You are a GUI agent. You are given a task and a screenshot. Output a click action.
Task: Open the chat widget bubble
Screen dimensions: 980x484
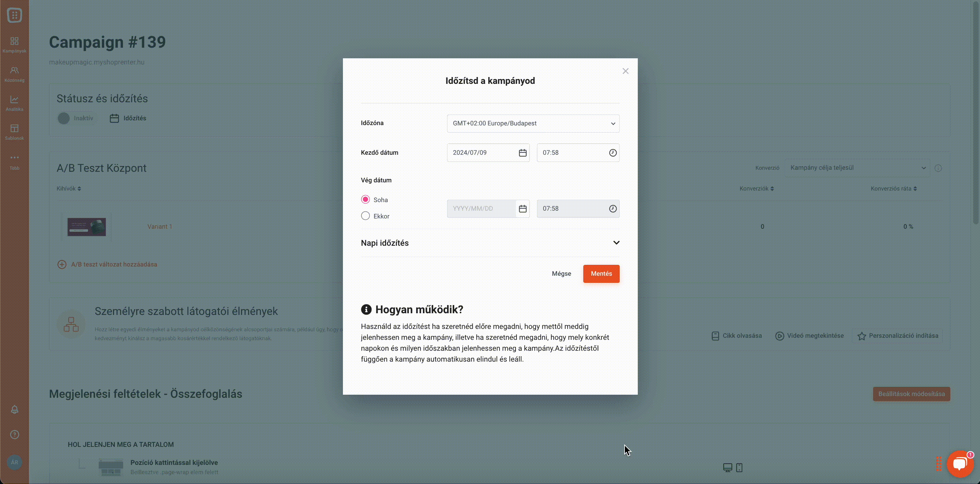(960, 464)
